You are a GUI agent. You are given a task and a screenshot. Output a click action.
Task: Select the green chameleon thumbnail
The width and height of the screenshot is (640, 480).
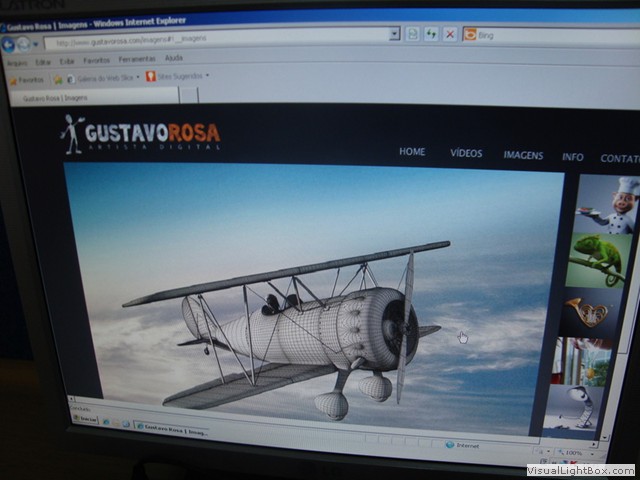click(x=602, y=260)
